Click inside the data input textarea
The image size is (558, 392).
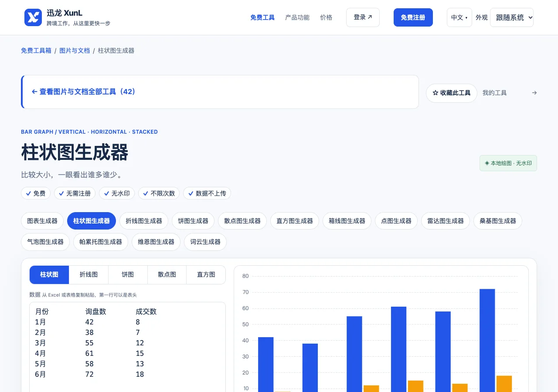pyautogui.click(x=127, y=347)
